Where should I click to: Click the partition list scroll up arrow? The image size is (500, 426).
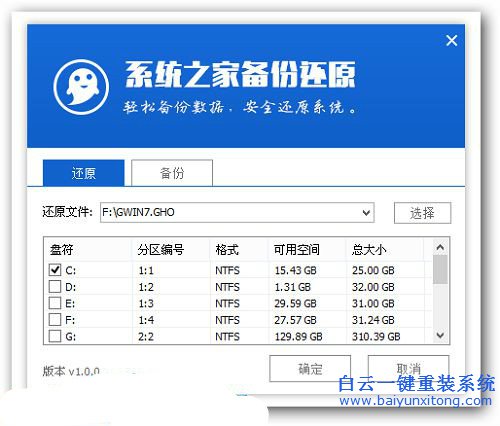pyautogui.click(x=440, y=247)
